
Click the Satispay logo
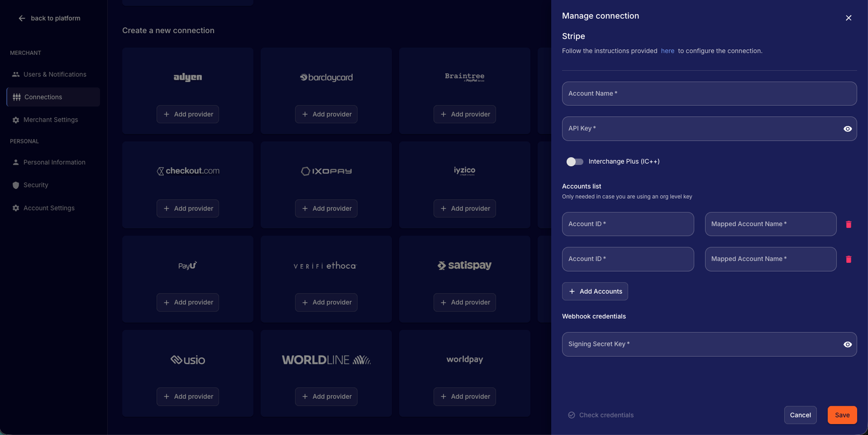465,265
